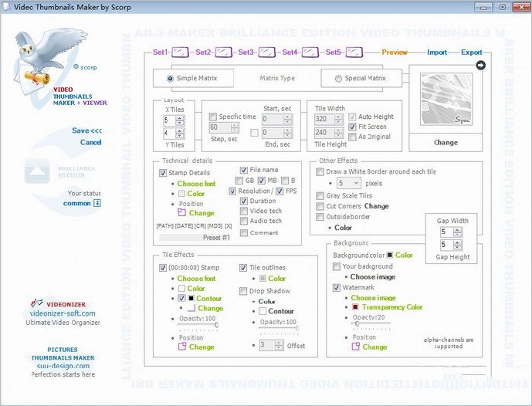Toggle the Contour checkbox under stamp

pos(181,299)
